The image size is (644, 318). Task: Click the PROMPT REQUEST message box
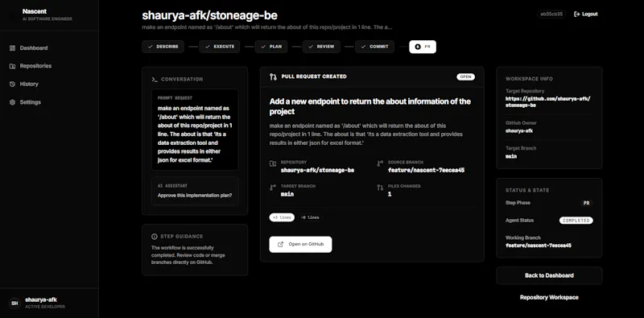click(x=195, y=130)
